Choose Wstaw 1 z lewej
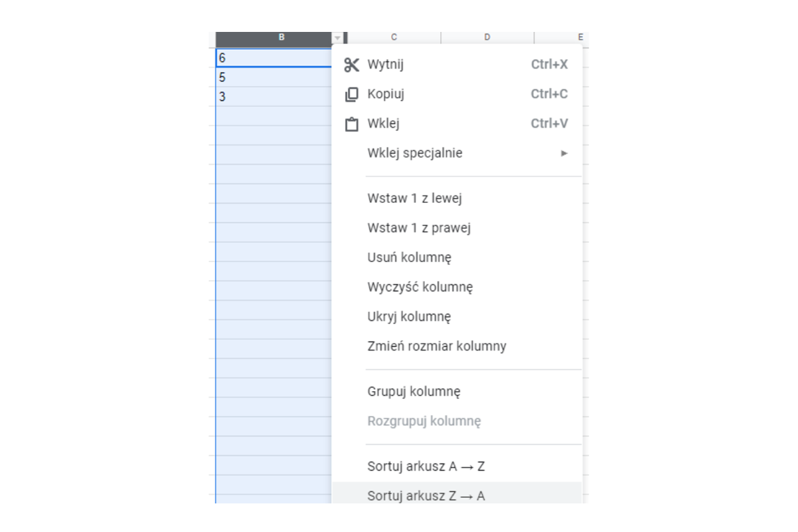The image size is (798, 532). click(414, 198)
